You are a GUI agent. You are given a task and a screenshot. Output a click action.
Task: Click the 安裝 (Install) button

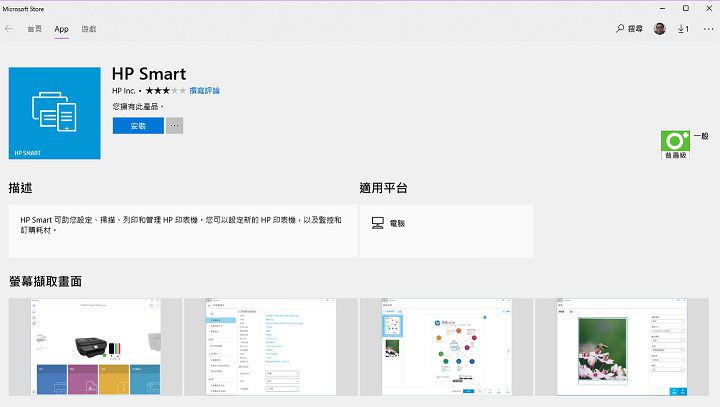pos(137,126)
